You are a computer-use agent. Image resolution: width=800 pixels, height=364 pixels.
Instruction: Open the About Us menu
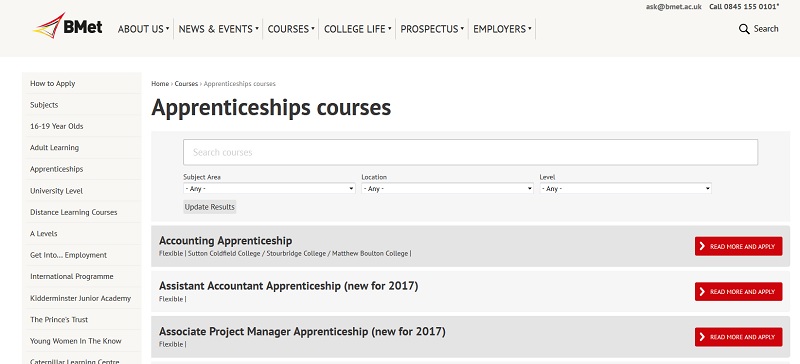(143, 29)
